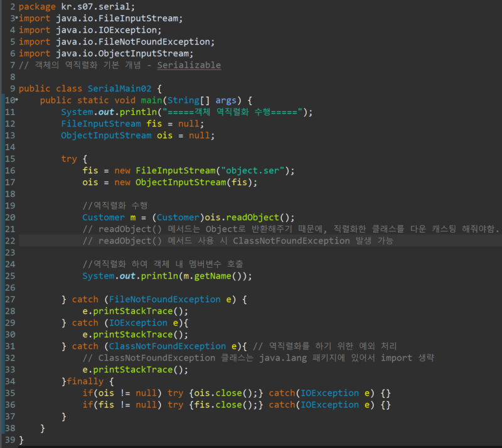Click line number 31 in the gutter
Screen dimensions: 502x448
pyautogui.click(x=10, y=346)
